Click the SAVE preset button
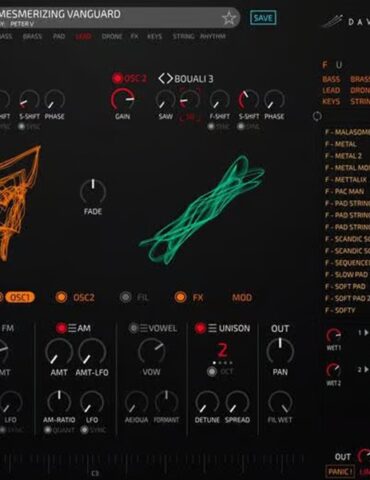 click(263, 18)
